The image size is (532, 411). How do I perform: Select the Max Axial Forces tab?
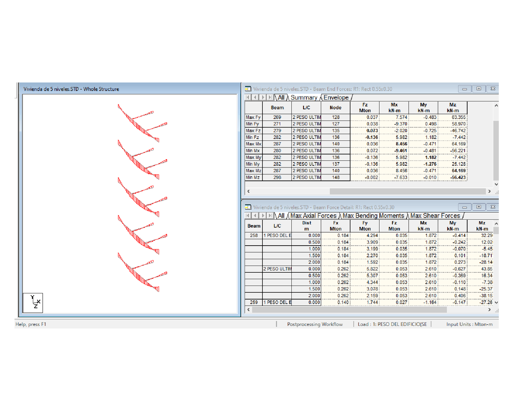coord(313,216)
